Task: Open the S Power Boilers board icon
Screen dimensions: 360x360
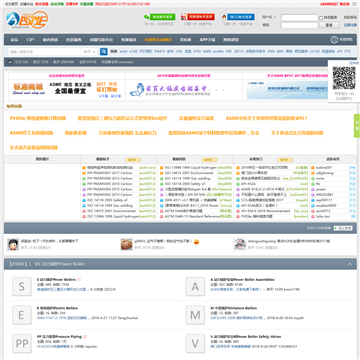Action: [x=22, y=286]
